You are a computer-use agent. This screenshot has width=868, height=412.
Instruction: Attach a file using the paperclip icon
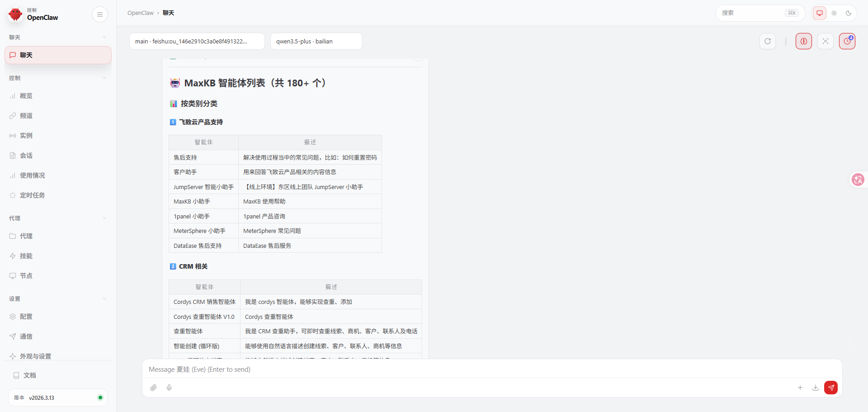coord(154,388)
